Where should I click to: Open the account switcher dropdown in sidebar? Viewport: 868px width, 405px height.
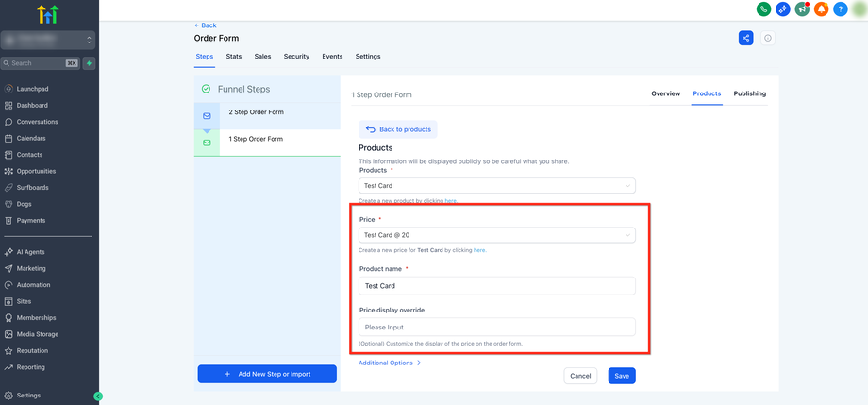click(x=49, y=40)
